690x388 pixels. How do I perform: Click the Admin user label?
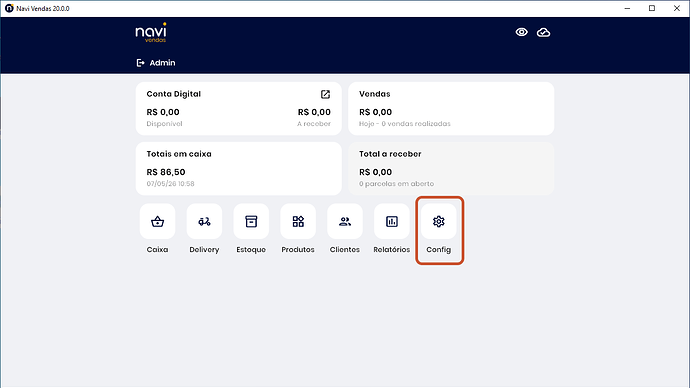(x=162, y=63)
